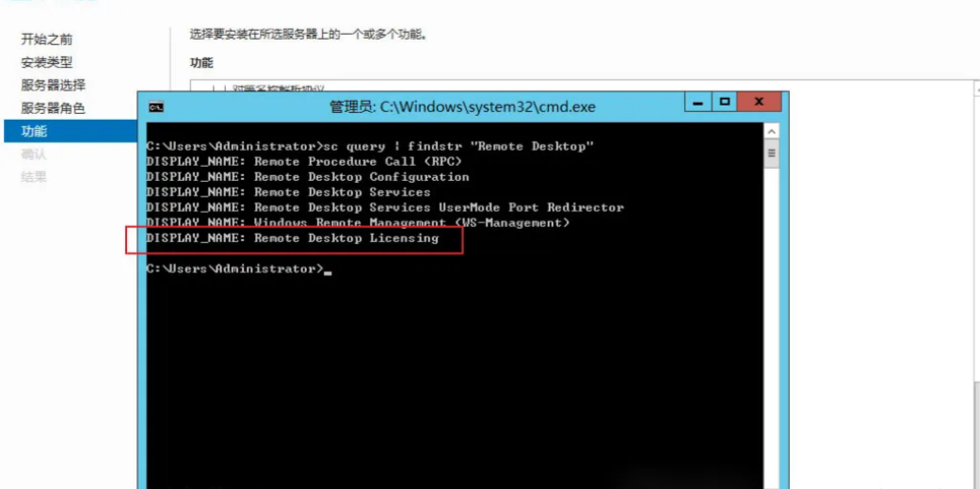Click the Remote Desktop Licensing line
980x489 pixels.
pyautogui.click(x=293, y=238)
